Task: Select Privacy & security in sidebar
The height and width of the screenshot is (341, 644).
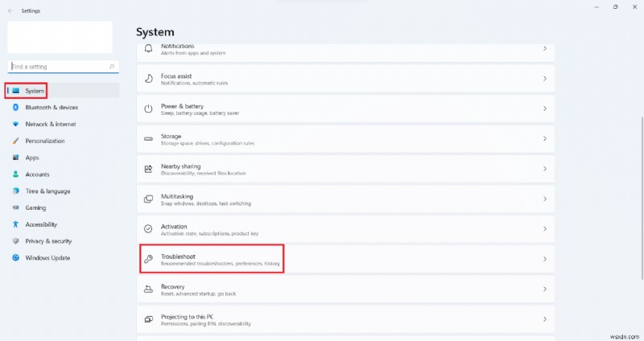Action: pos(64,241)
